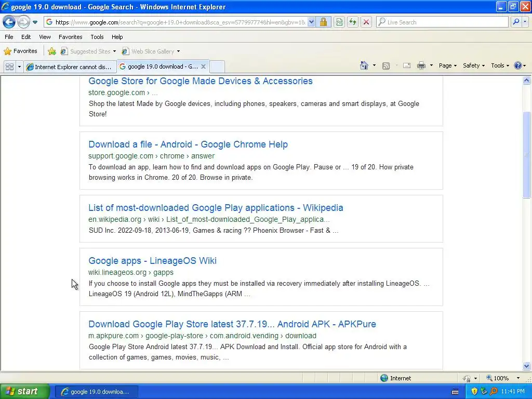The height and width of the screenshot is (399, 532).
Task: Click the store.google.com green URL text
Action: (x=117, y=92)
